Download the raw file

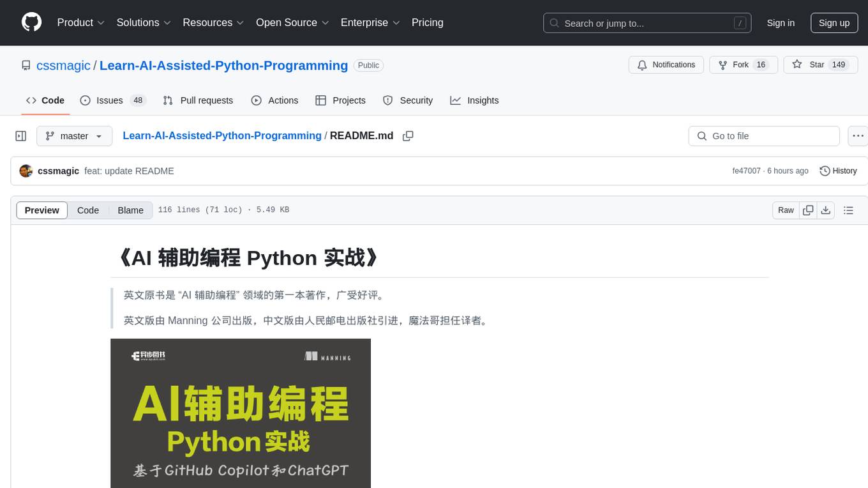pos(825,210)
